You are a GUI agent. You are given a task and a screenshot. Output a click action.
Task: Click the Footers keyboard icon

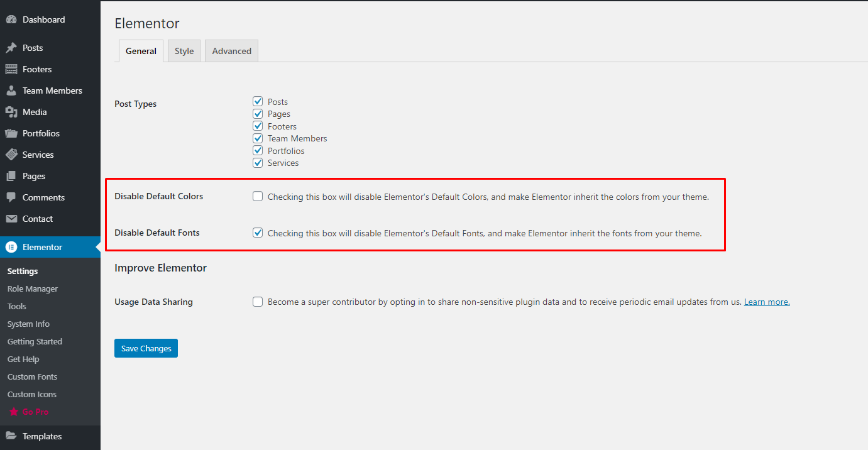coord(11,69)
